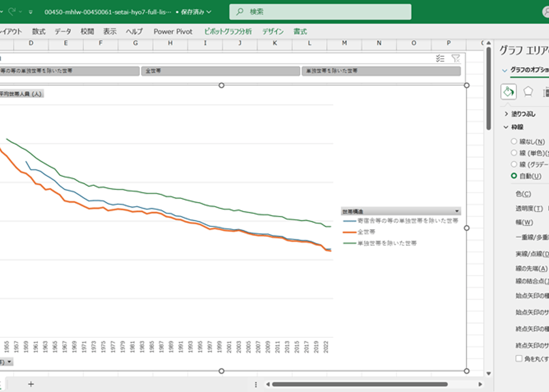Select the 線 (単色) radio button
Image resolution: width=549 pixels, height=392 pixels.
tap(513, 153)
